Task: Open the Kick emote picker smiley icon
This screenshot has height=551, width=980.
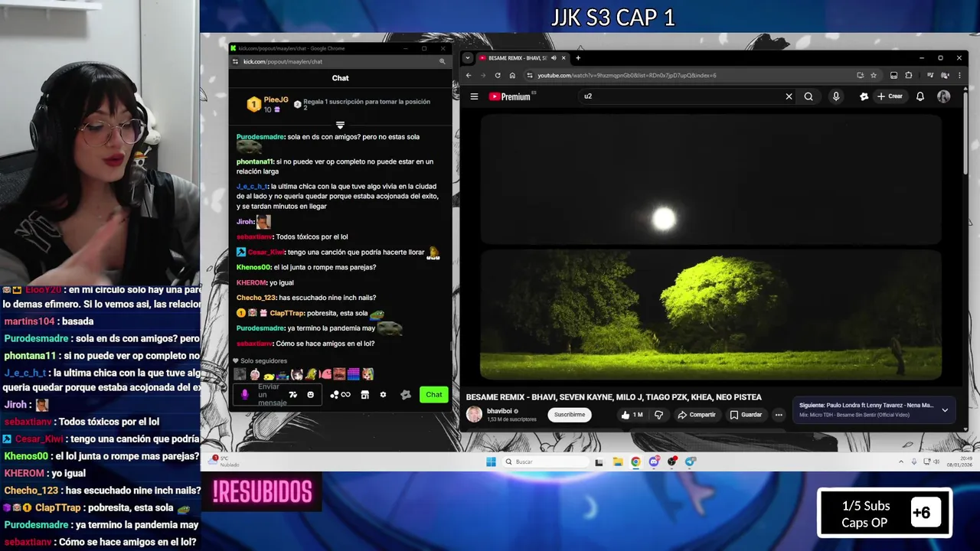Action: pos(310,395)
